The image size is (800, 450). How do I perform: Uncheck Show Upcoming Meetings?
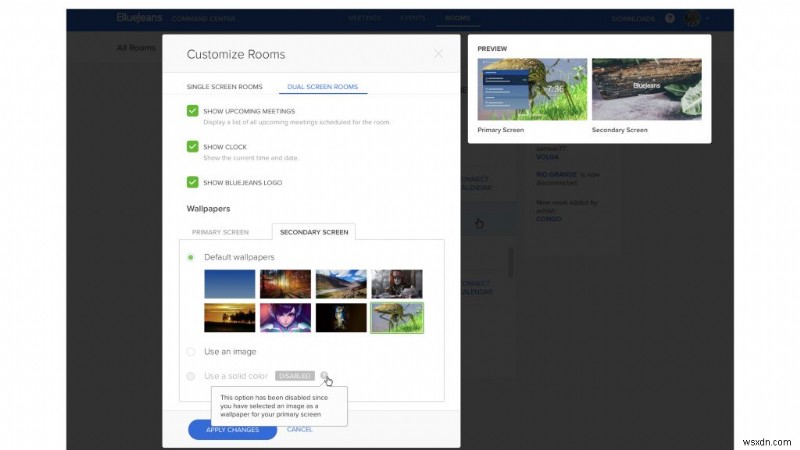click(193, 110)
